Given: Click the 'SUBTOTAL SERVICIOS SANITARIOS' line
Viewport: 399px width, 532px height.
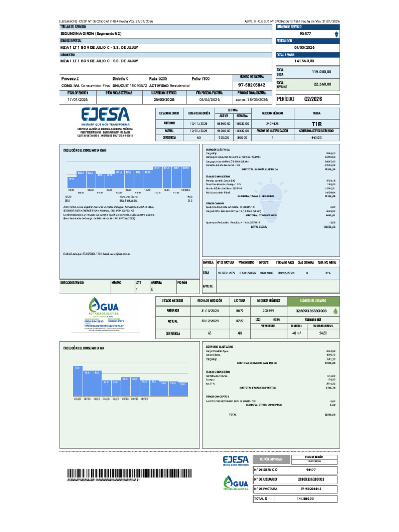Looking at the screenshot, I should click(257, 363).
